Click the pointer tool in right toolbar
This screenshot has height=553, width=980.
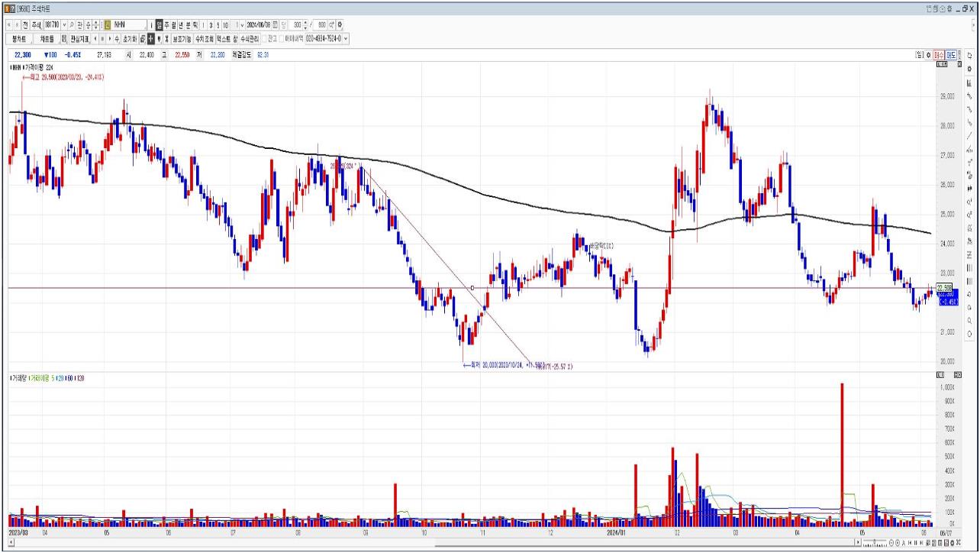(x=969, y=55)
